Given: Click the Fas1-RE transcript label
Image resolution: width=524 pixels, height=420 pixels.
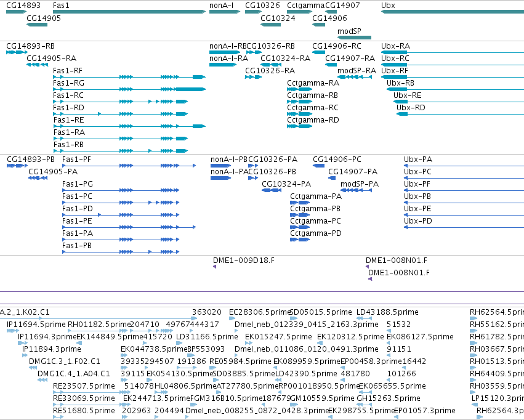Looking at the screenshot, I should pyautogui.click(x=68, y=120).
